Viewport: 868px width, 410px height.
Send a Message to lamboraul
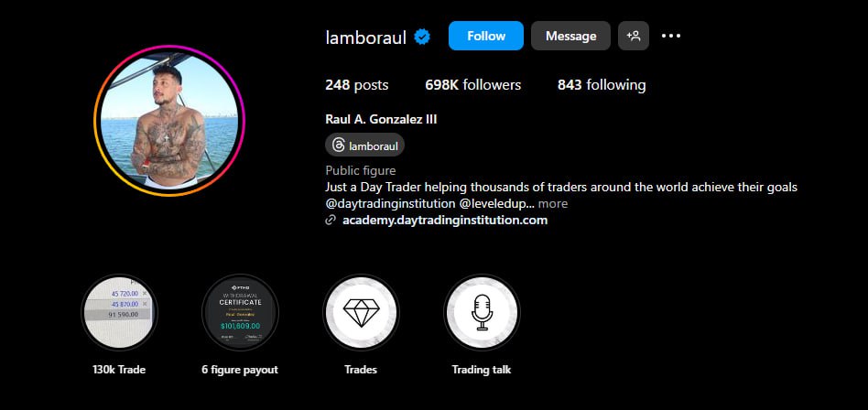[570, 36]
